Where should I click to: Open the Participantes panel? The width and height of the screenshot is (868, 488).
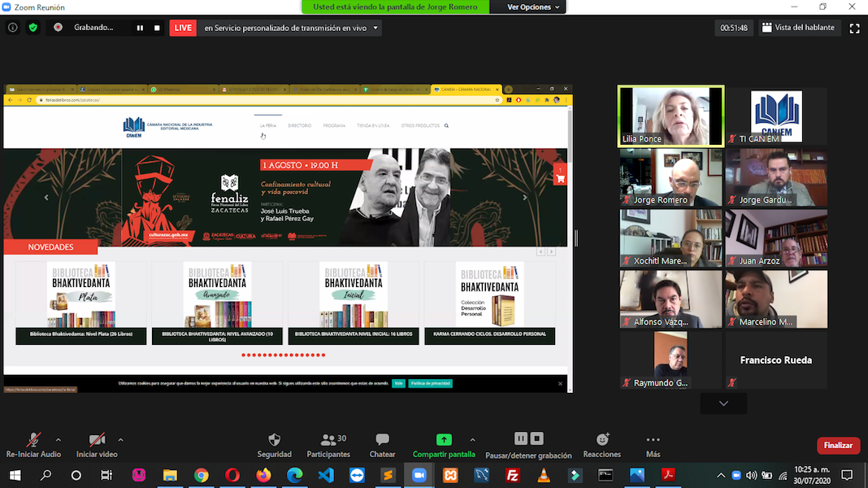point(328,440)
